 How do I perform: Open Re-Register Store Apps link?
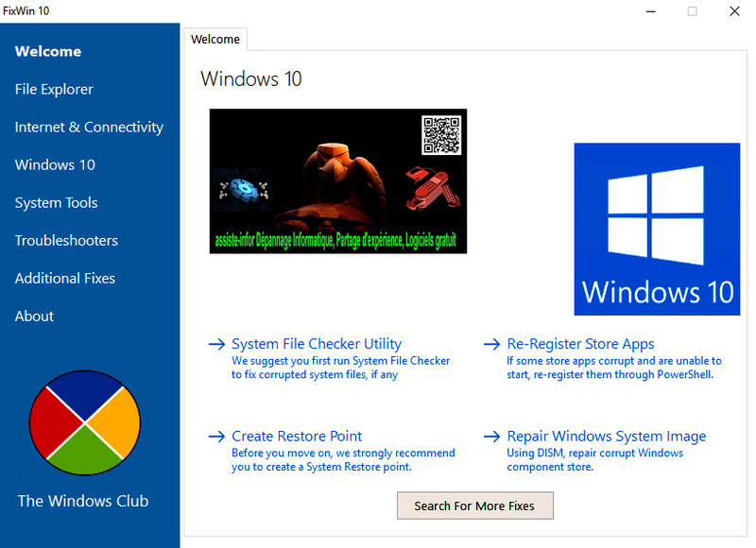pos(580,344)
